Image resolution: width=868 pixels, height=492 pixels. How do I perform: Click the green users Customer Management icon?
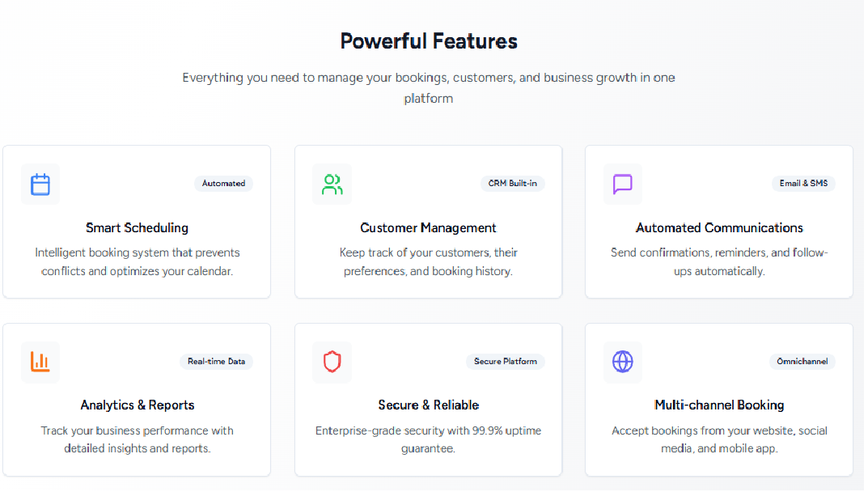[332, 184]
